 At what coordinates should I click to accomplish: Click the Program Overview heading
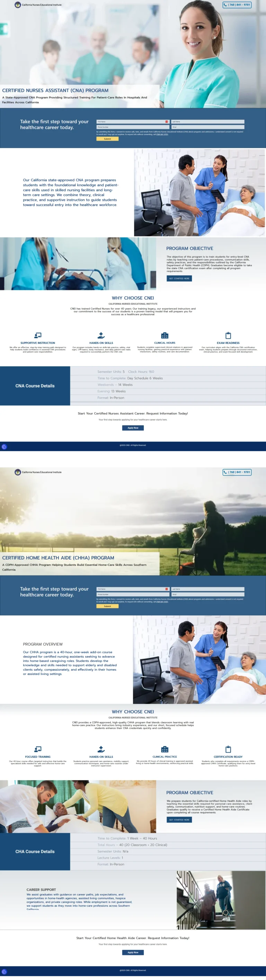[x=43, y=644]
